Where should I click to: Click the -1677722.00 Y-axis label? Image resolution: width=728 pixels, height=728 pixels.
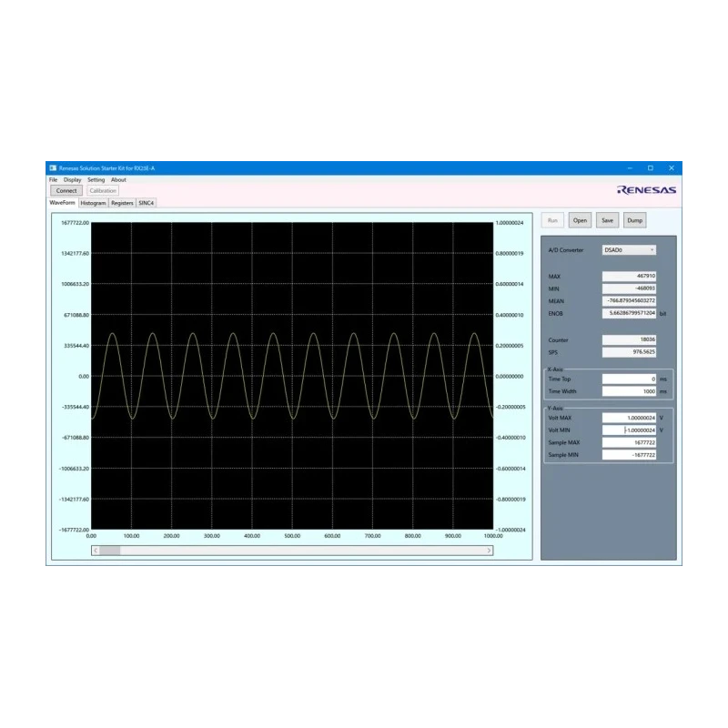click(x=75, y=530)
